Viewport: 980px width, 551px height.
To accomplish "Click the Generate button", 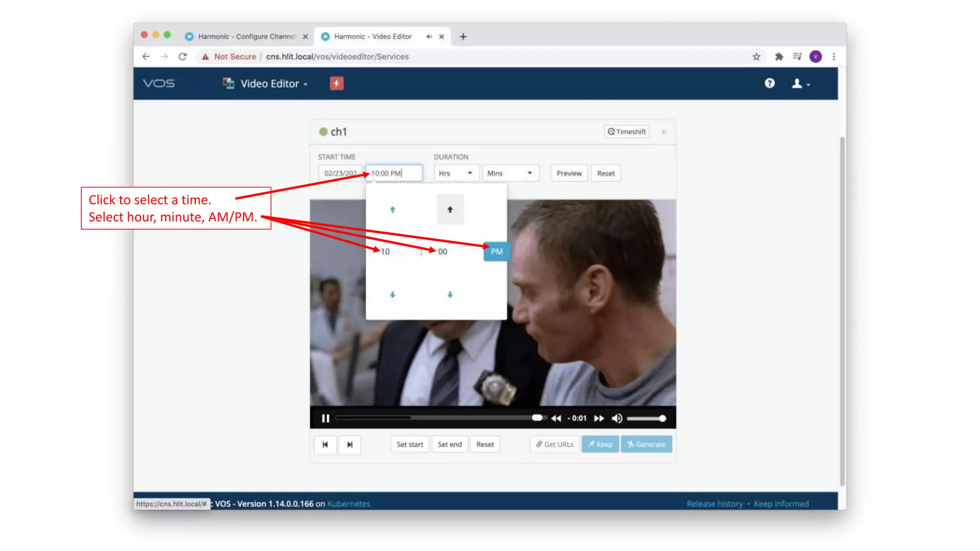I will (x=646, y=444).
